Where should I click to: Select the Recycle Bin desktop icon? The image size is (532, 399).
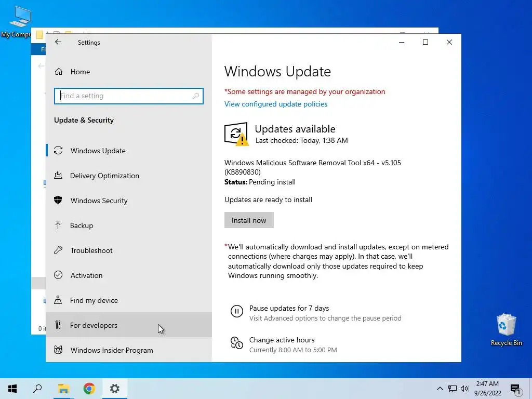pyautogui.click(x=506, y=329)
